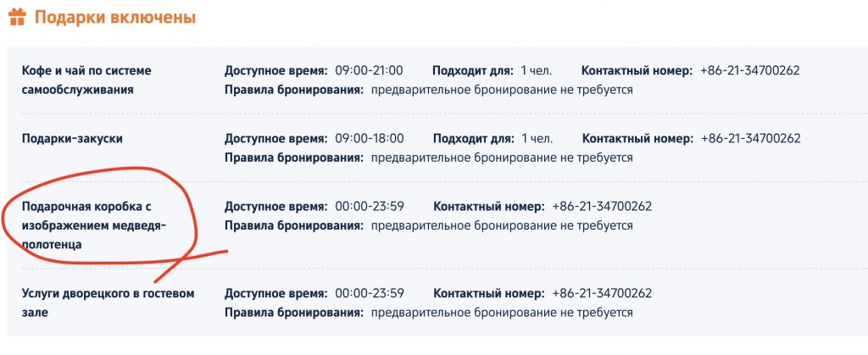Click 00:00-23:59 time in gift box row
This screenshot has width=868, height=355.
pyautogui.click(x=370, y=207)
